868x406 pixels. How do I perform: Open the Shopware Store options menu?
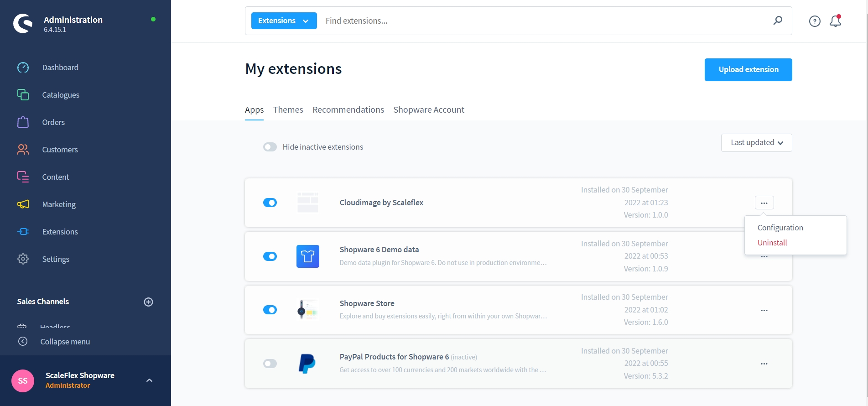764,310
